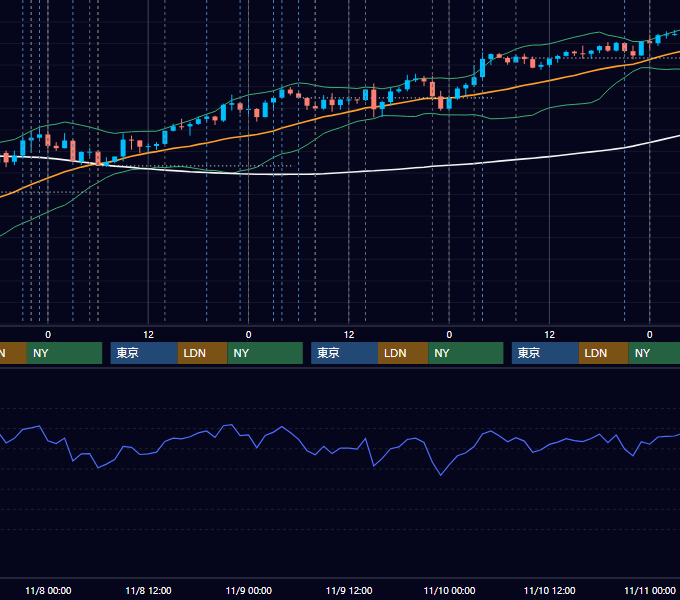Click the 11/8 00:00 date label
The width and height of the screenshot is (680, 600).
pyautogui.click(x=48, y=590)
